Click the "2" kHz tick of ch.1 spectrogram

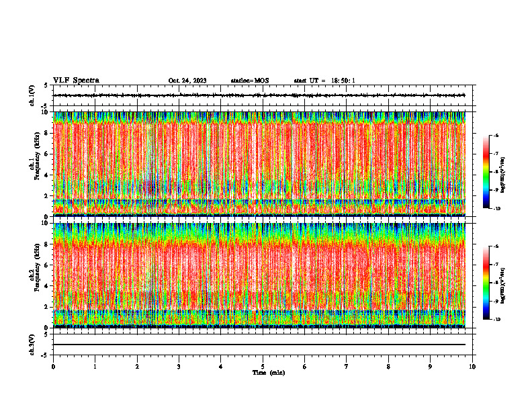pos(47,196)
